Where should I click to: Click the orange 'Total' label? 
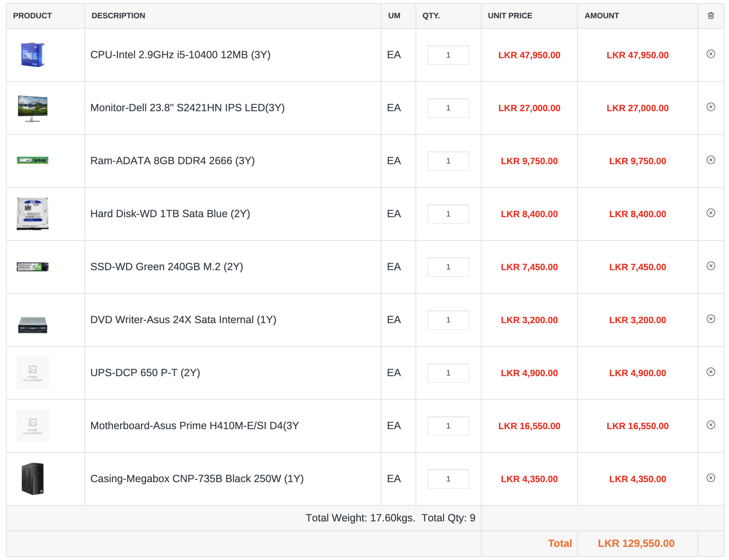pyautogui.click(x=560, y=543)
